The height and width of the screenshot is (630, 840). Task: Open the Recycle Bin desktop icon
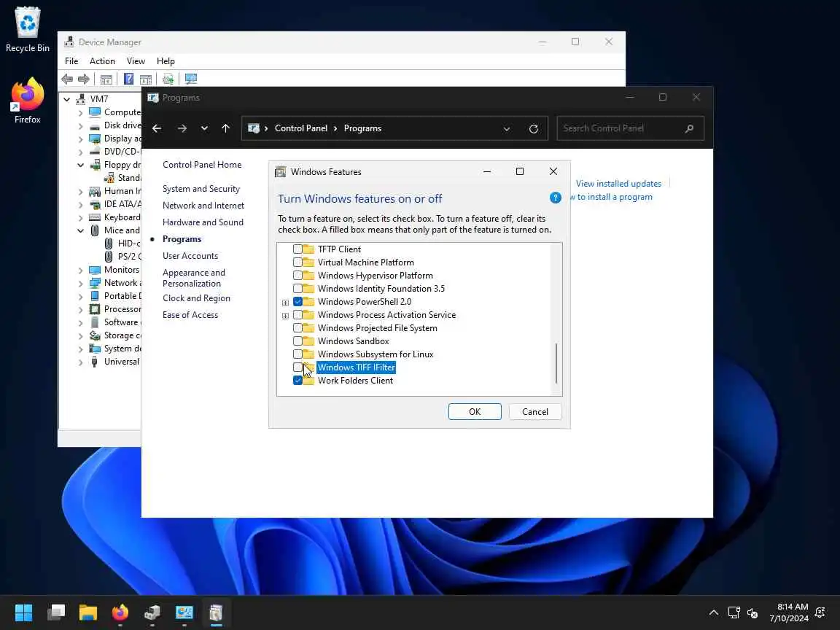[27, 29]
